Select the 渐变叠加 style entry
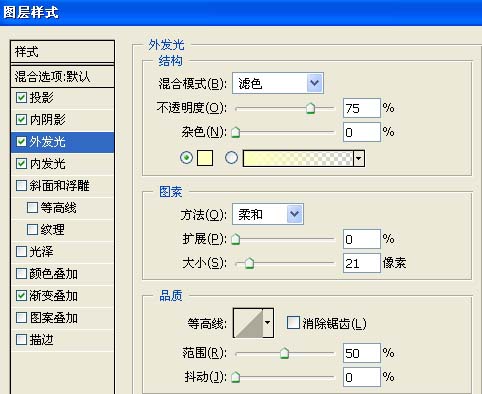 point(63,296)
